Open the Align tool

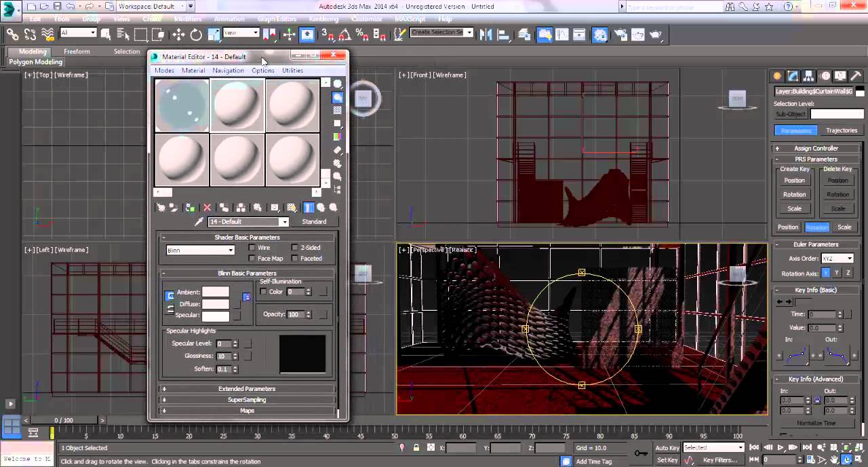pos(505,34)
